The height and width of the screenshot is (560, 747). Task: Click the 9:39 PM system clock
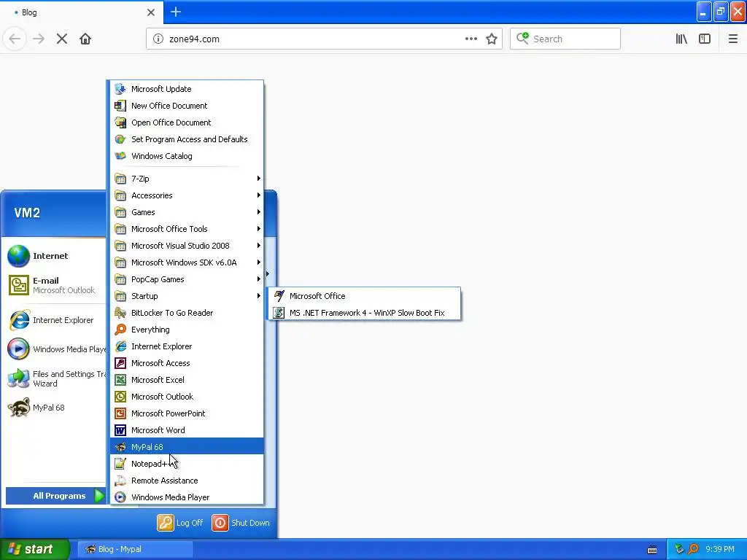(x=720, y=549)
